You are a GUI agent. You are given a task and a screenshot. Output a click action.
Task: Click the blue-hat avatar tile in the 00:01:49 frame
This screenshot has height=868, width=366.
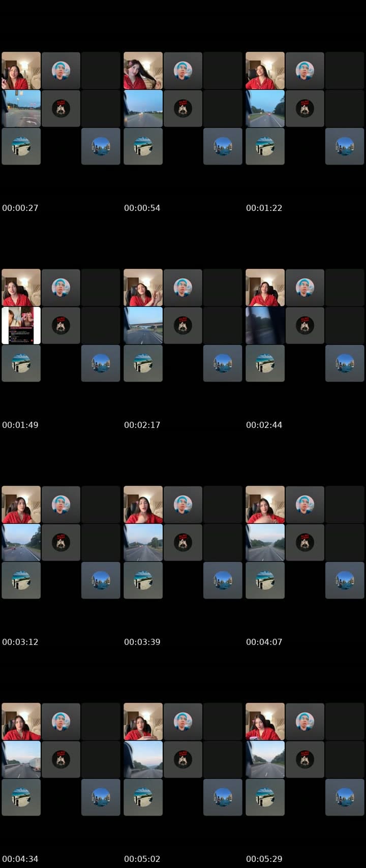pyautogui.click(x=61, y=288)
